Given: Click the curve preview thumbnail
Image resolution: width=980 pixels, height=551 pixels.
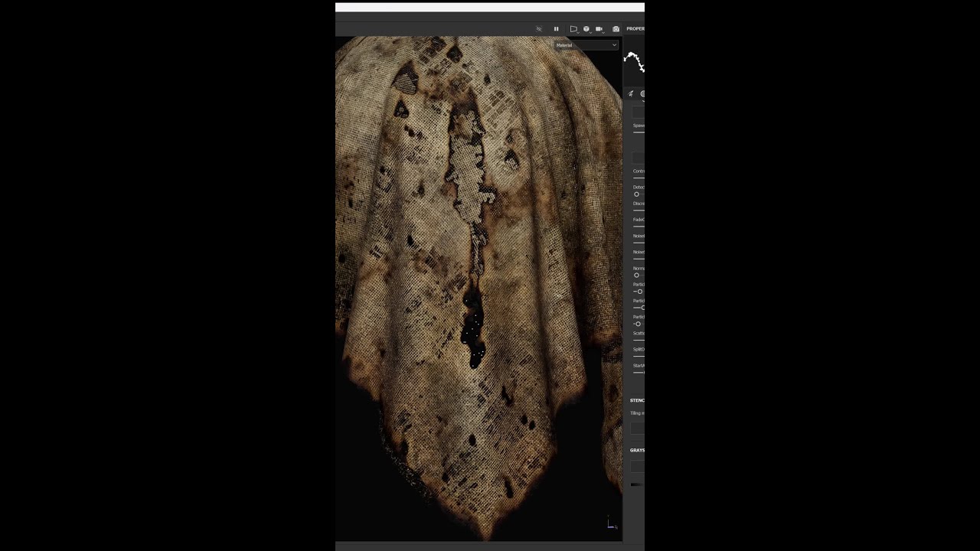Looking at the screenshot, I should point(635,62).
